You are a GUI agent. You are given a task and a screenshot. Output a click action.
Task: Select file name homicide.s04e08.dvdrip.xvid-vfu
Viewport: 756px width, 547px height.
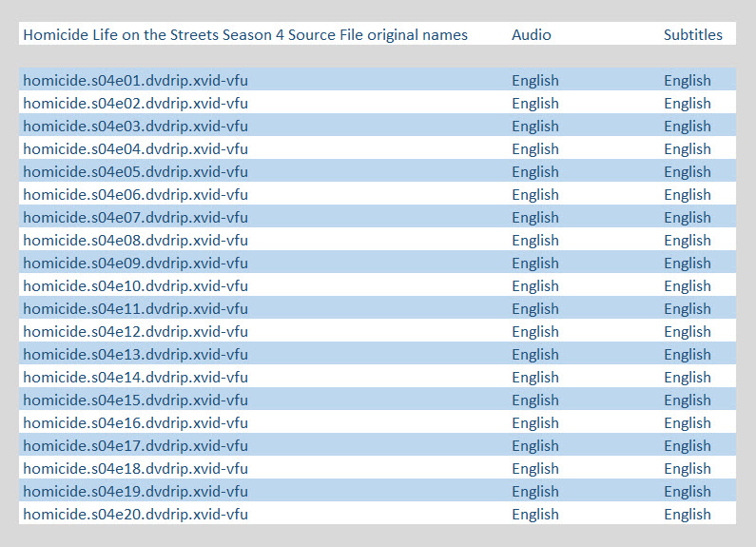click(135, 240)
